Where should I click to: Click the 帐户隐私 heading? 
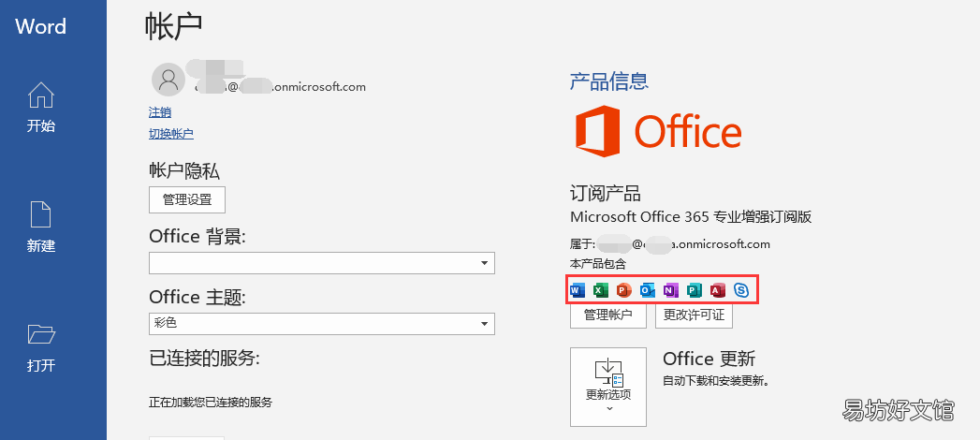coord(184,170)
